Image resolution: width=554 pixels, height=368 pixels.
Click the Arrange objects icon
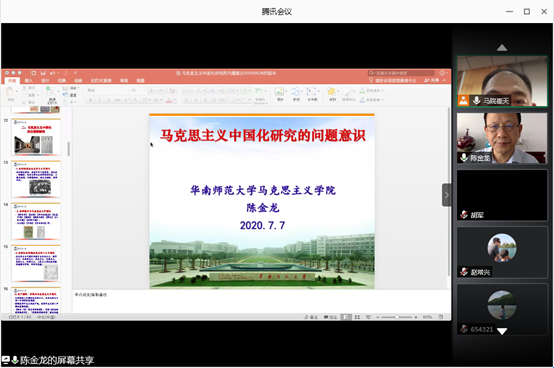331,92
